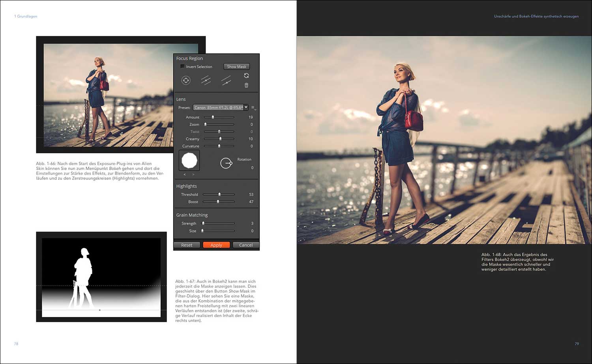Click the Highlights section heading
The height and width of the screenshot is (364, 592).
coord(186,186)
